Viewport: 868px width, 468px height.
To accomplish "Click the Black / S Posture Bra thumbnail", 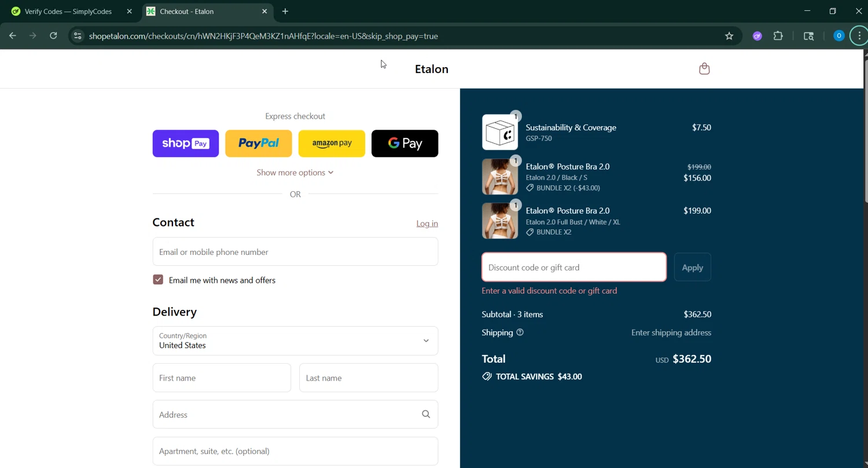I will 500,177.
